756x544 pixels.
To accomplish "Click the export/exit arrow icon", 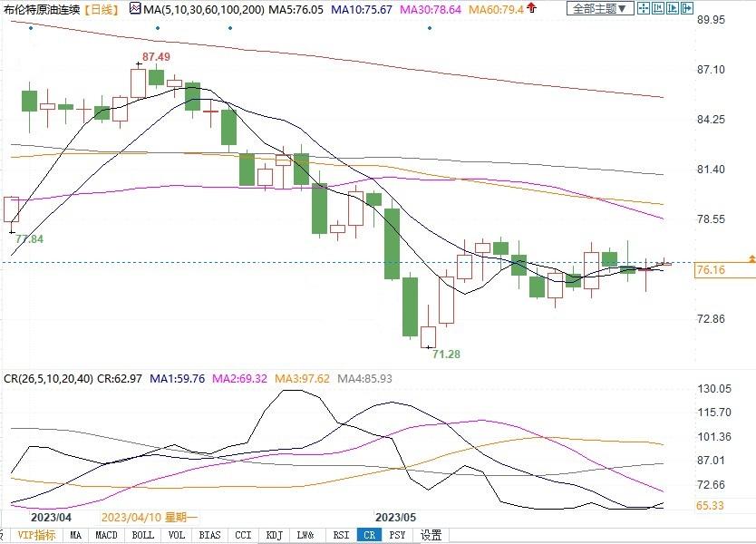I will 686,8.
